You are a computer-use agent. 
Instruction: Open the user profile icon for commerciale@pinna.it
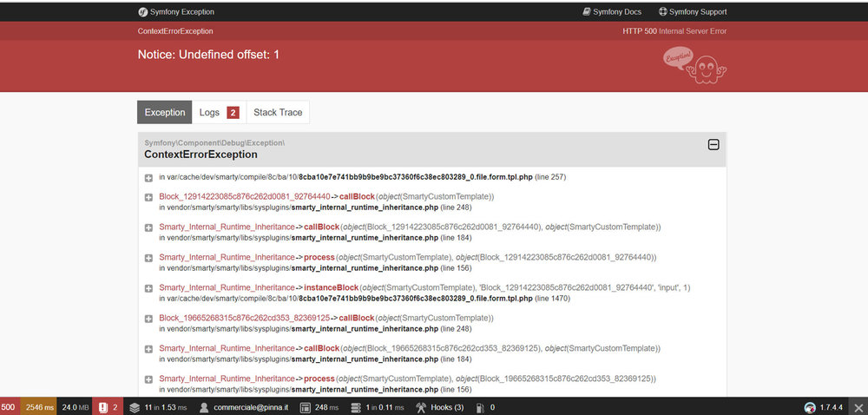pos(204,407)
